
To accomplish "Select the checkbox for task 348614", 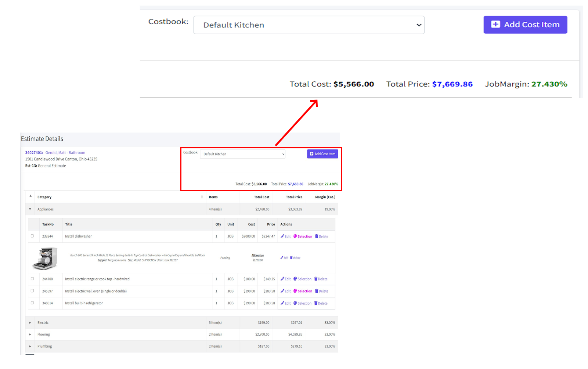I will coord(32,303).
